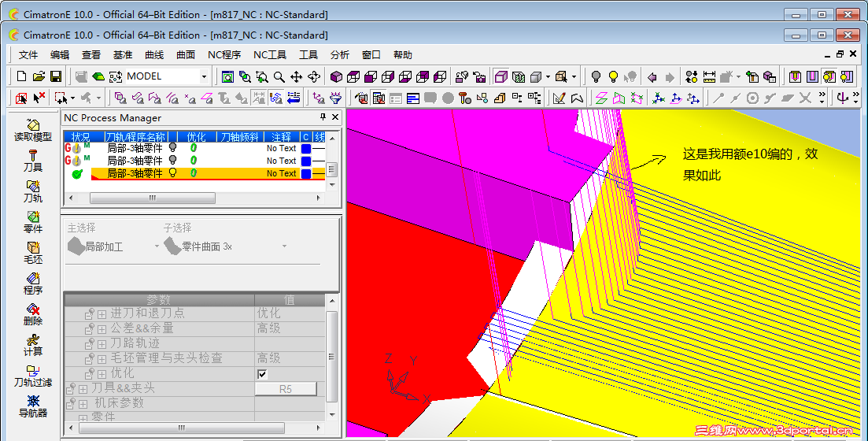The image size is (868, 441).
Task: Click the 删除 delete sidebar icon
Action: tap(33, 315)
